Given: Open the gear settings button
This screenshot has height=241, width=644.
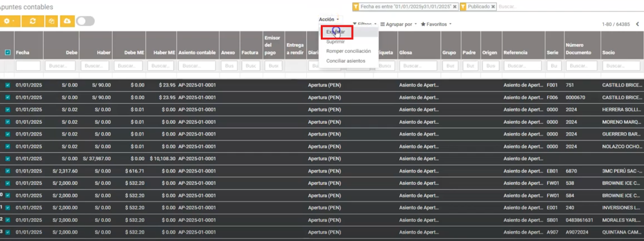Looking at the screenshot, I should 9,21.
